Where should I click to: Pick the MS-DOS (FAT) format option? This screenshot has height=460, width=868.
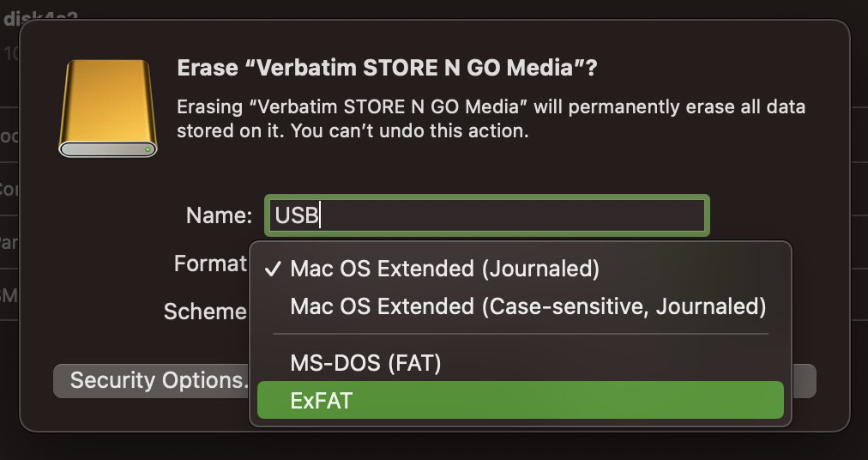tap(365, 363)
